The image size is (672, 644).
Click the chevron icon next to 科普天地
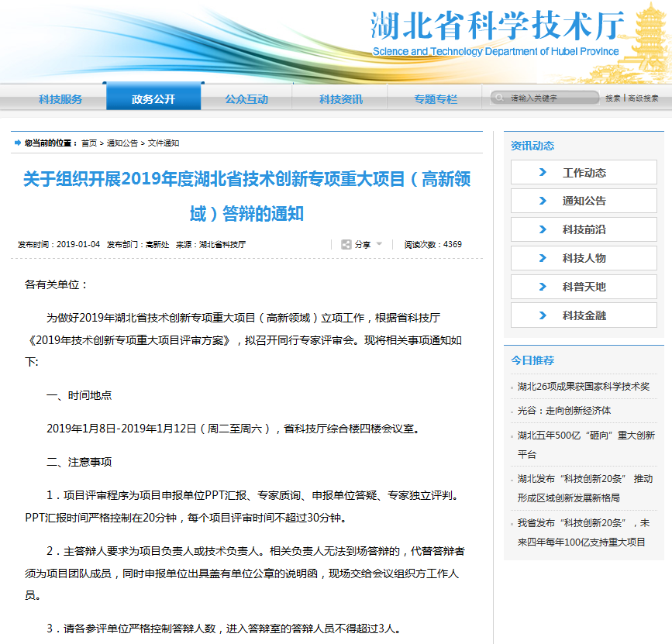(543, 287)
